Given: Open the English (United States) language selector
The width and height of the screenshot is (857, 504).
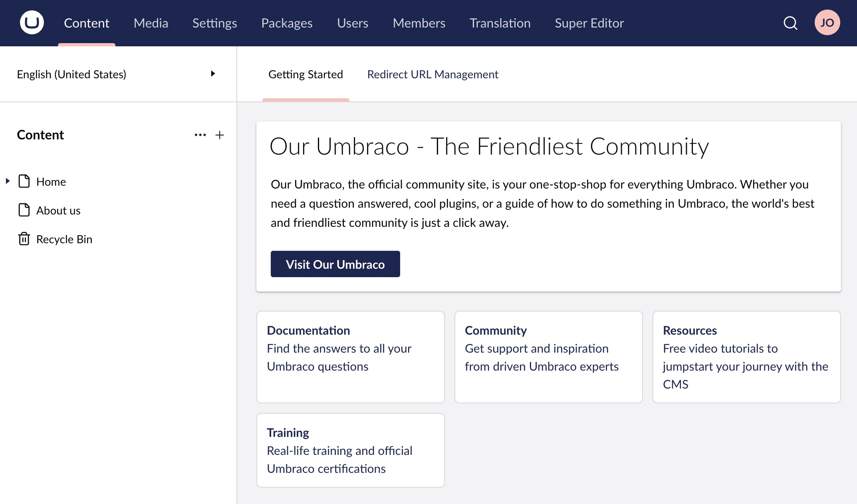Looking at the screenshot, I should (72, 74).
